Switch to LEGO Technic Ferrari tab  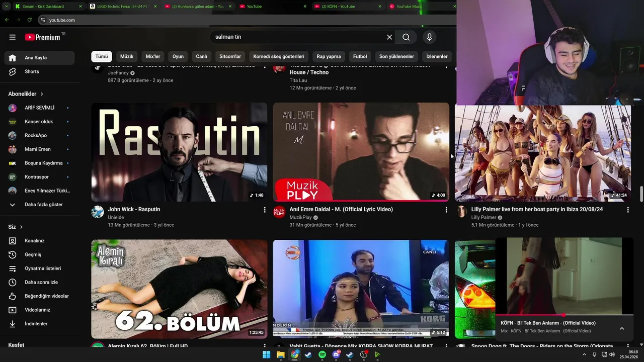[123, 7]
